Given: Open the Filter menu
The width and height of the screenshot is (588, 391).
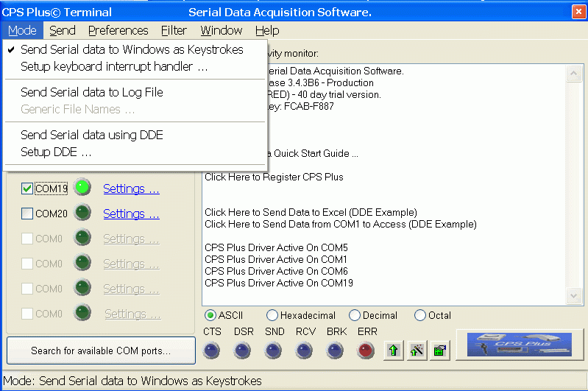Looking at the screenshot, I should tap(174, 30).
